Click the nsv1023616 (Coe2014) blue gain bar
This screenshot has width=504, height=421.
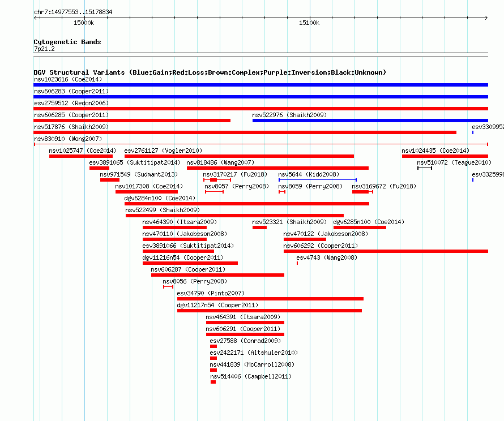[x=260, y=85]
